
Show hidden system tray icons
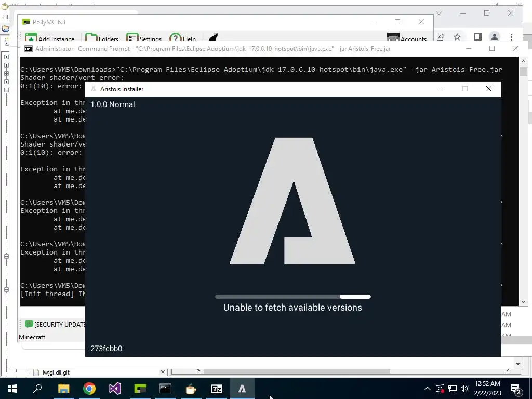point(428,389)
